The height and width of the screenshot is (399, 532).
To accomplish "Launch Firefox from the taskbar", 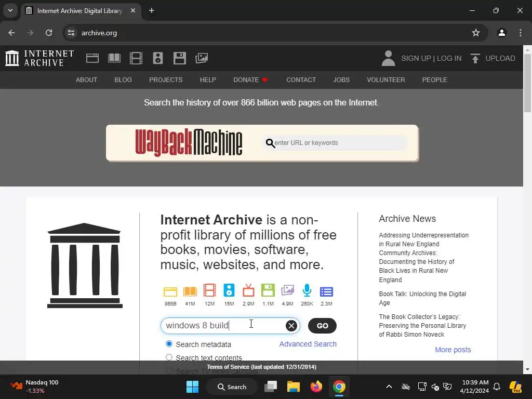I will pos(316,387).
